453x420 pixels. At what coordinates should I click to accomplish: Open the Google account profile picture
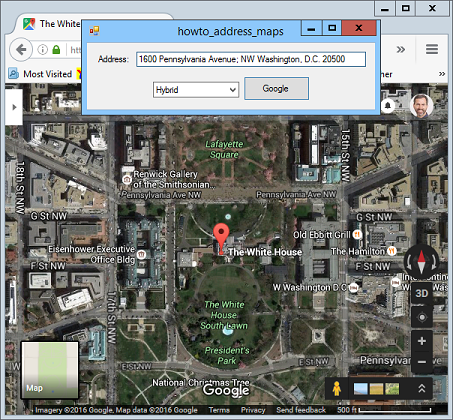(421, 106)
